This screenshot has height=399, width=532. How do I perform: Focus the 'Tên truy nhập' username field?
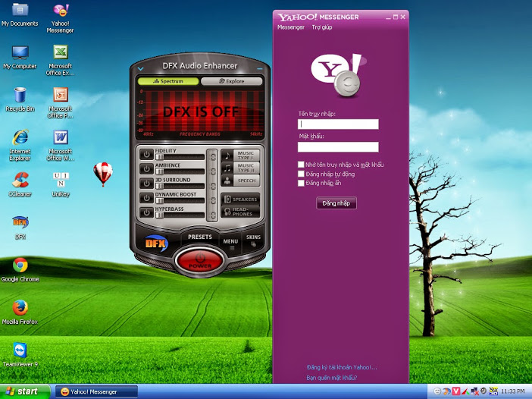click(338, 124)
